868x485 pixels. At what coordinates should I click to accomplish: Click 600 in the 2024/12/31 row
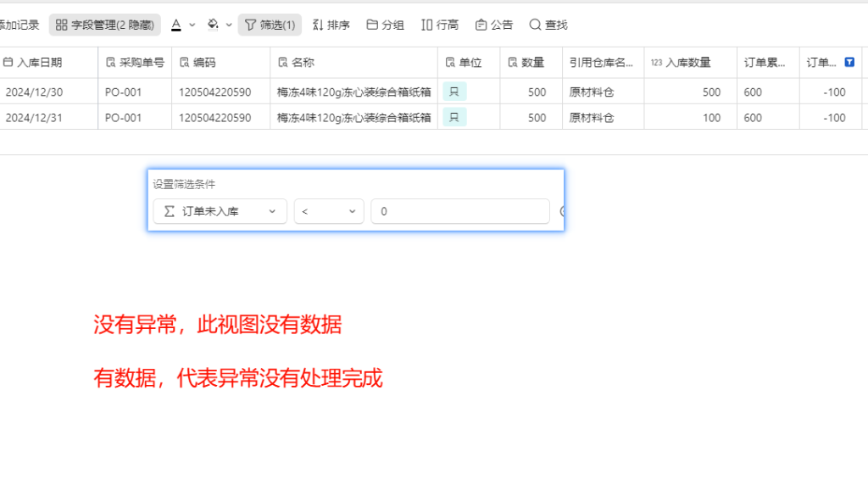pyautogui.click(x=753, y=118)
